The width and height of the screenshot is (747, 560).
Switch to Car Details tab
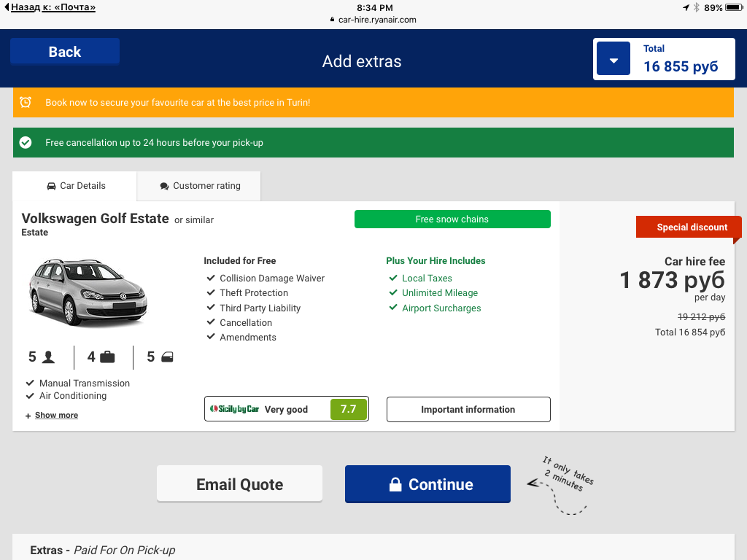[75, 186]
